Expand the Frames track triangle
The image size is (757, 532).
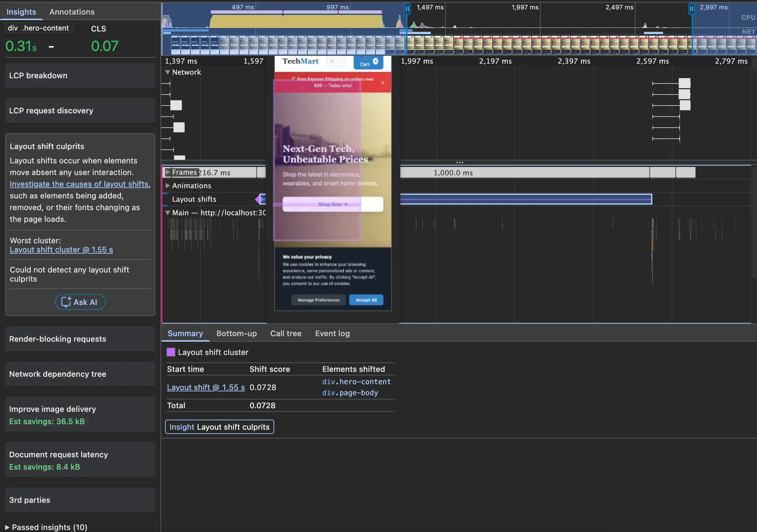point(168,172)
